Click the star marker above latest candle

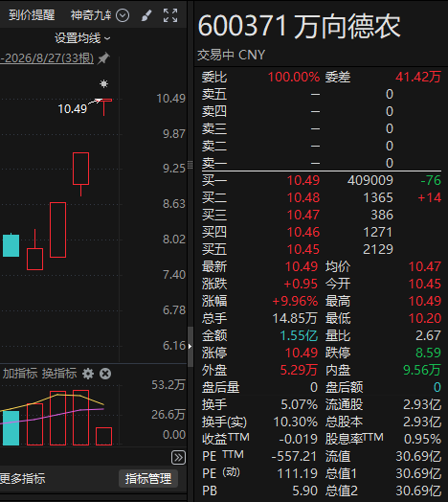click(x=103, y=84)
